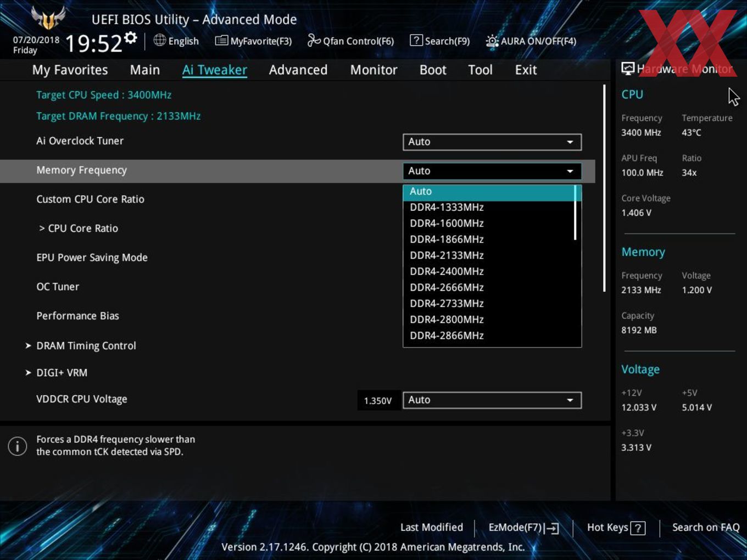Expand the CPU Core Ratio entry

[79, 228]
